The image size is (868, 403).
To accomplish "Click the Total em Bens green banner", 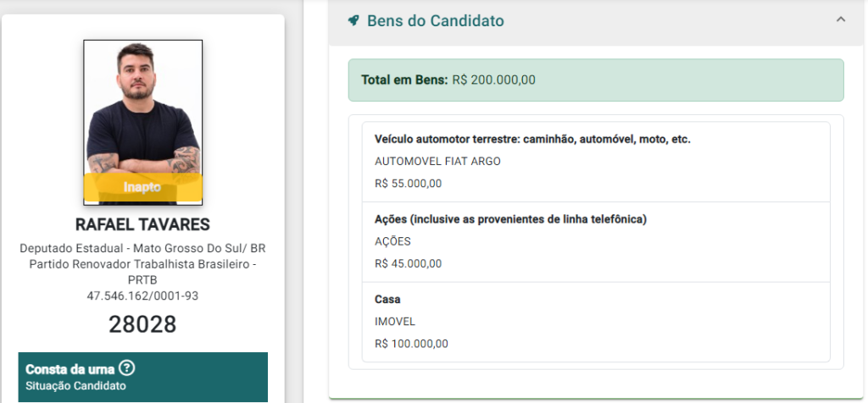I will pos(596,80).
